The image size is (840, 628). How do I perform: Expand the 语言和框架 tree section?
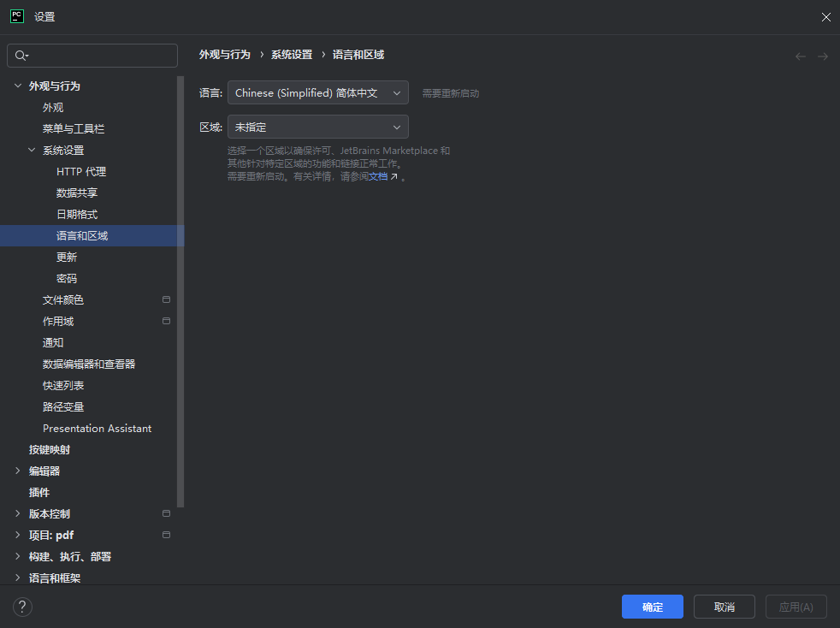click(x=18, y=578)
